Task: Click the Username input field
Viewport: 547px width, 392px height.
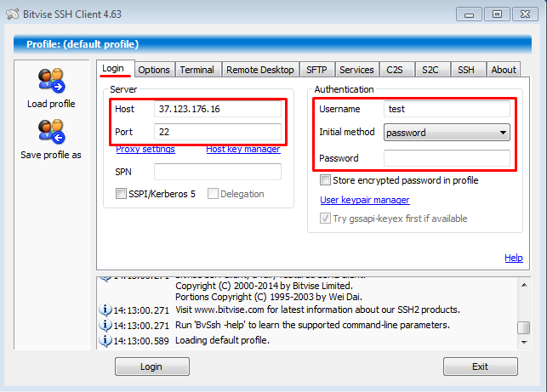Action: (x=447, y=109)
